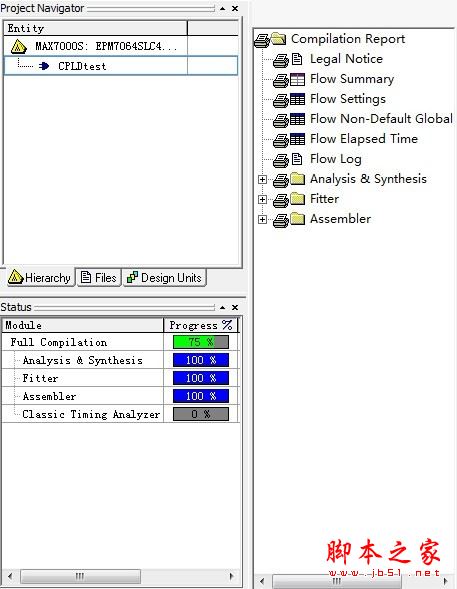The image size is (457, 589).
Task: Close the Project Navigator panel
Action: [x=235, y=8]
